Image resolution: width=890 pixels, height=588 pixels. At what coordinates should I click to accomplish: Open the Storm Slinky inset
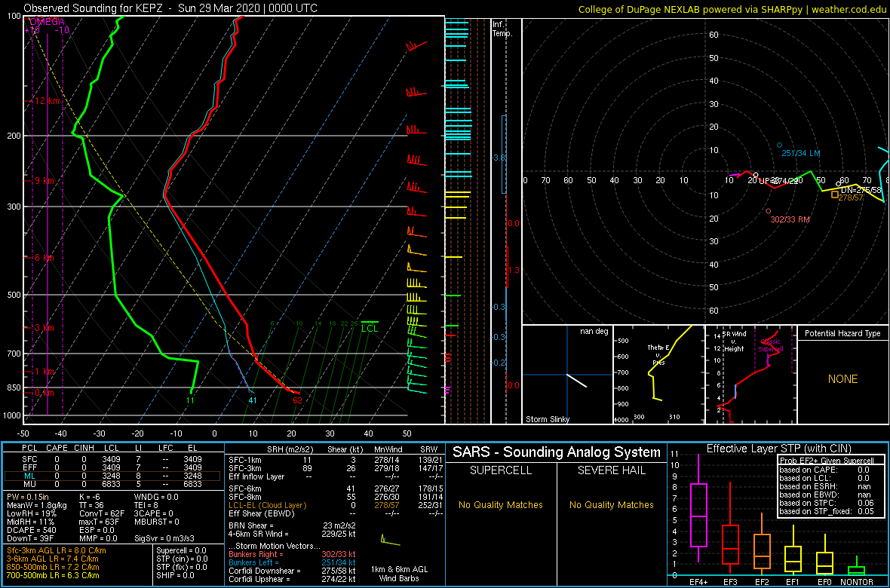[x=566, y=375]
